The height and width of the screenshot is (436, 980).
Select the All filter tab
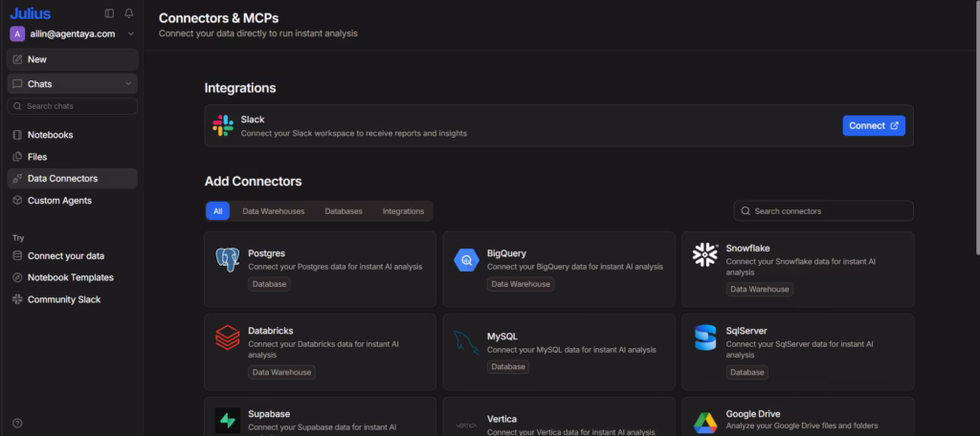click(x=218, y=211)
